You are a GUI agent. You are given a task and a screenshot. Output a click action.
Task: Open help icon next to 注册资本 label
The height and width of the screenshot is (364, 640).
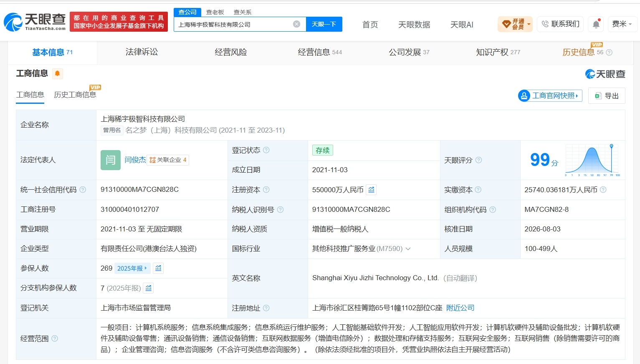click(266, 190)
